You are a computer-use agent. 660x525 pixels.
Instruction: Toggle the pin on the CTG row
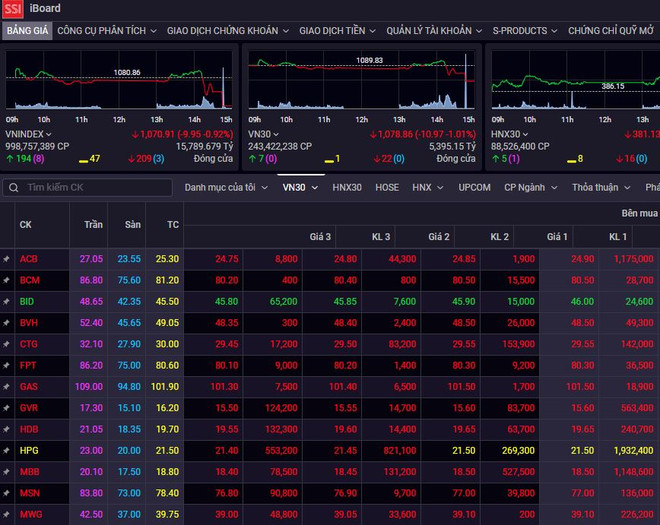pos(7,344)
